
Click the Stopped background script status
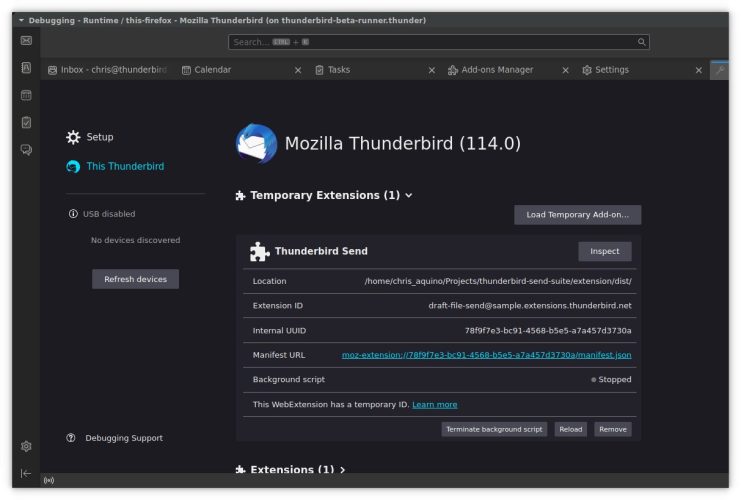[611, 379]
